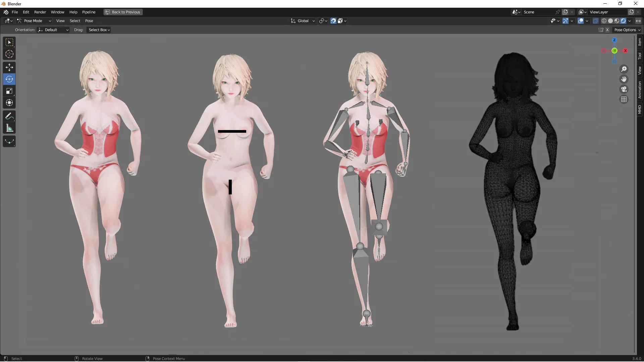Select the Measure tool
644x362 pixels.
pos(9,128)
